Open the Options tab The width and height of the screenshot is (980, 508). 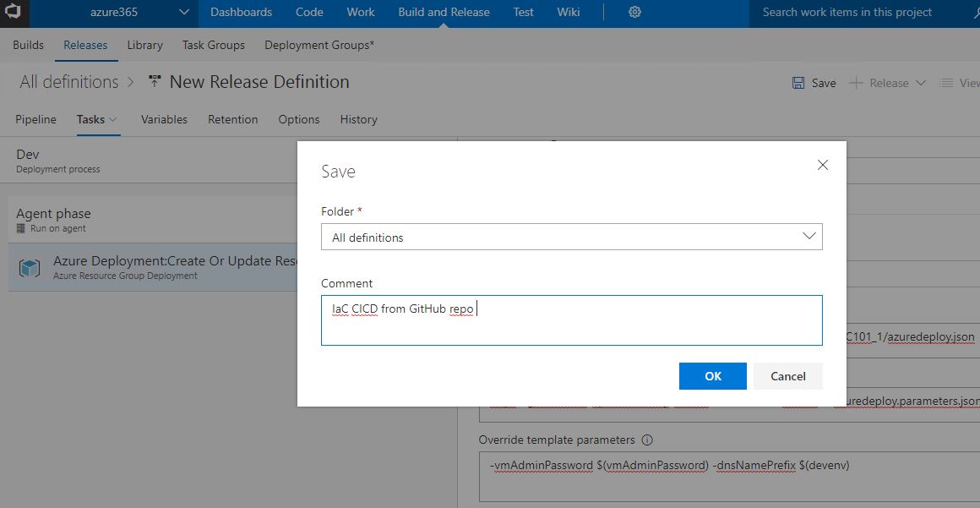[299, 119]
